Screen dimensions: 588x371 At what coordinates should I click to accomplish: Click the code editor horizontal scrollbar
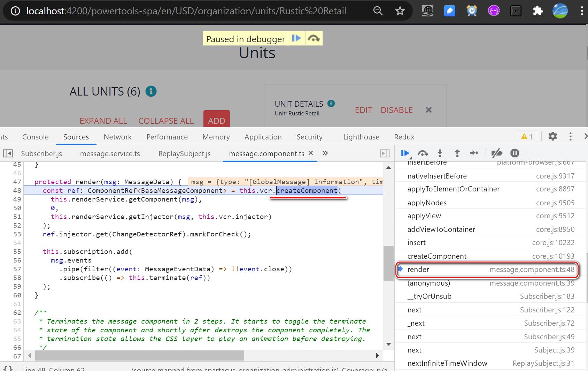pos(139,356)
